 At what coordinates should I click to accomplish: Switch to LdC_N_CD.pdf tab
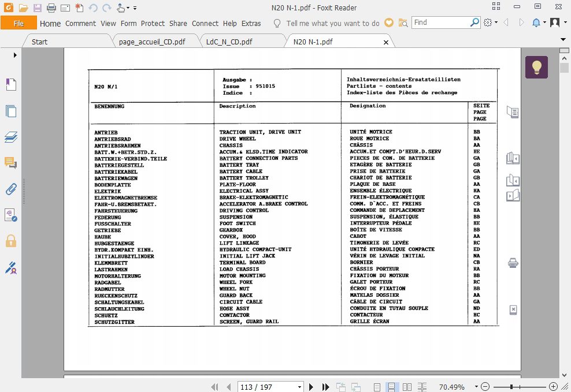(x=229, y=42)
